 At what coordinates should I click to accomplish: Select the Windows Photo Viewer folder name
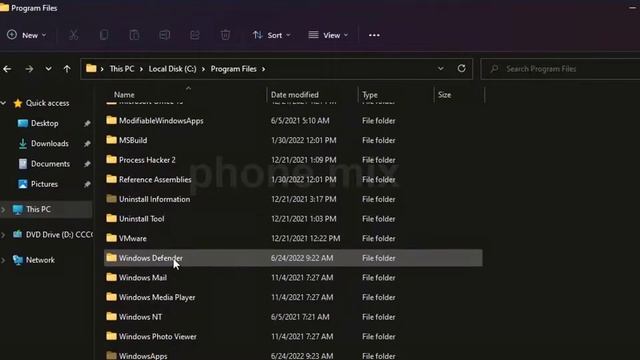[x=158, y=336]
